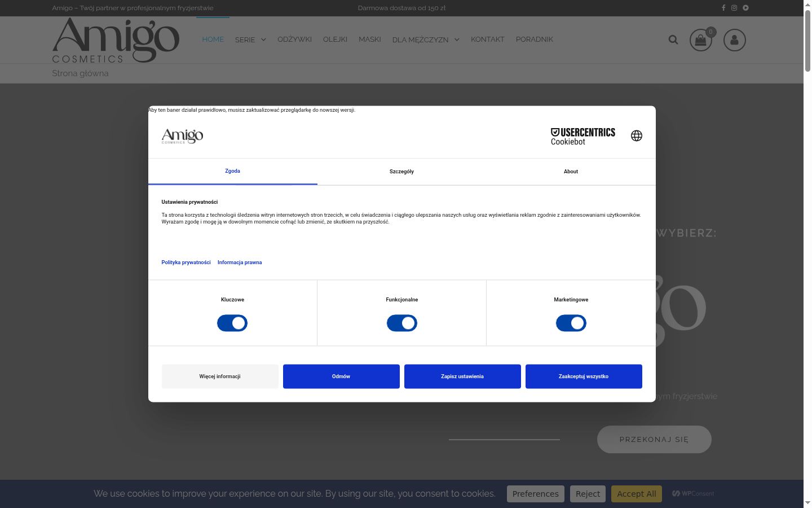
Task: Open the Instagram social icon
Action: (734, 8)
